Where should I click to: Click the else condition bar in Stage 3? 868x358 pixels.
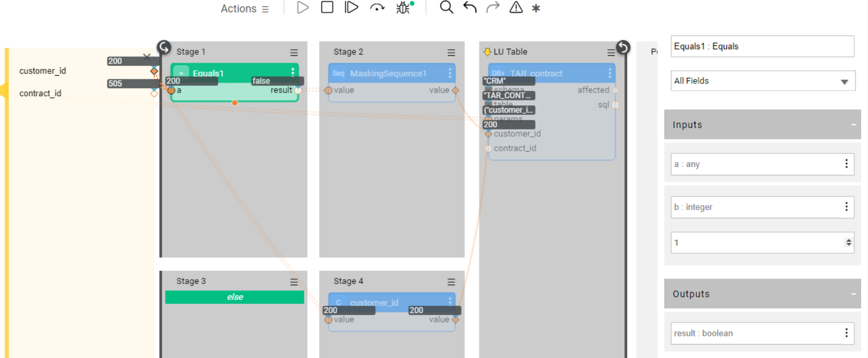tap(235, 297)
